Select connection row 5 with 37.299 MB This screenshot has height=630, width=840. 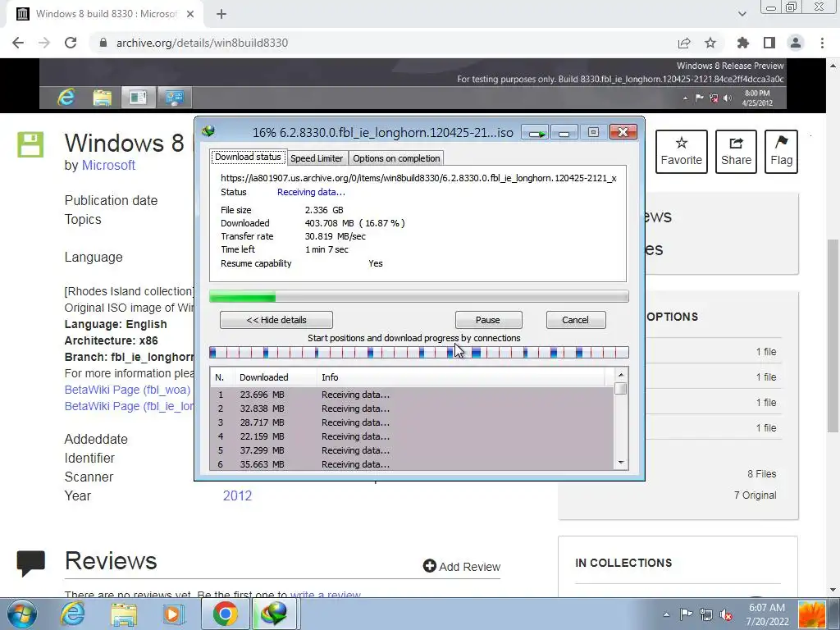412,450
